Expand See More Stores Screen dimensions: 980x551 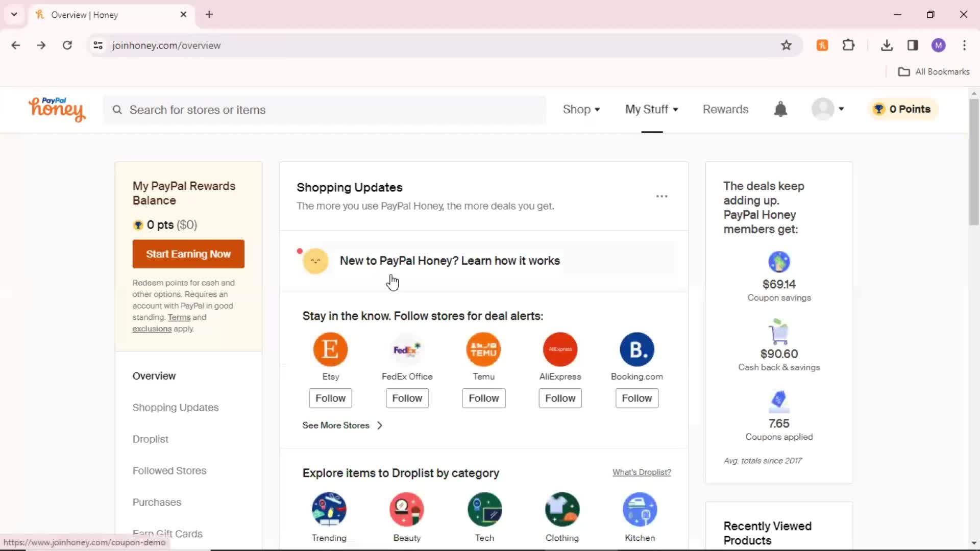(x=342, y=425)
